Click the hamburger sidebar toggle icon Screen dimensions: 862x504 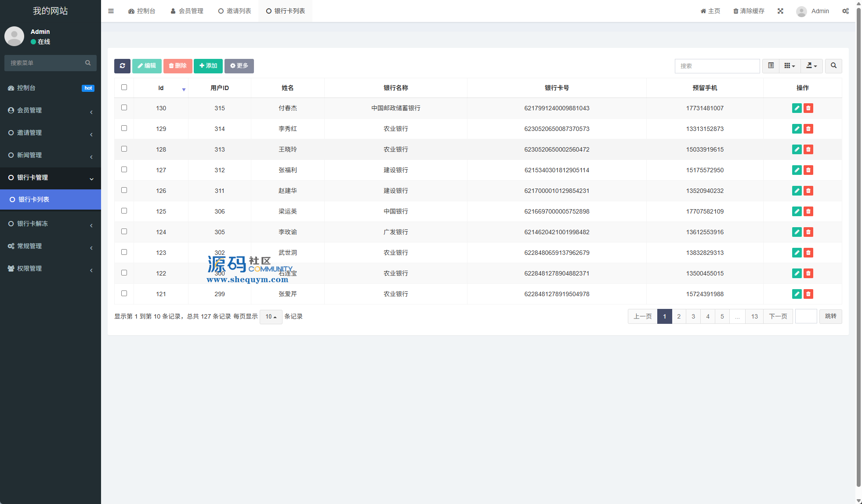point(111,11)
